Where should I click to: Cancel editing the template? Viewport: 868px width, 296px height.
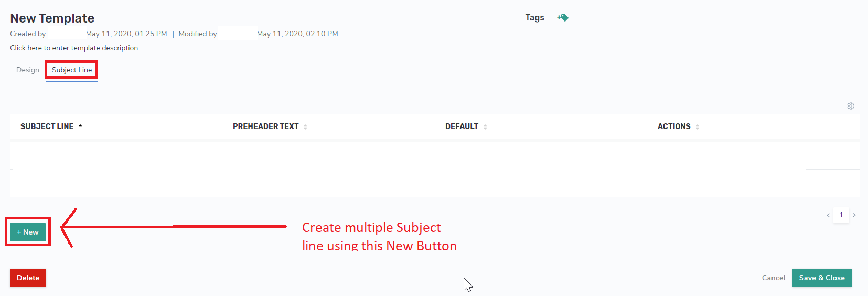773,278
